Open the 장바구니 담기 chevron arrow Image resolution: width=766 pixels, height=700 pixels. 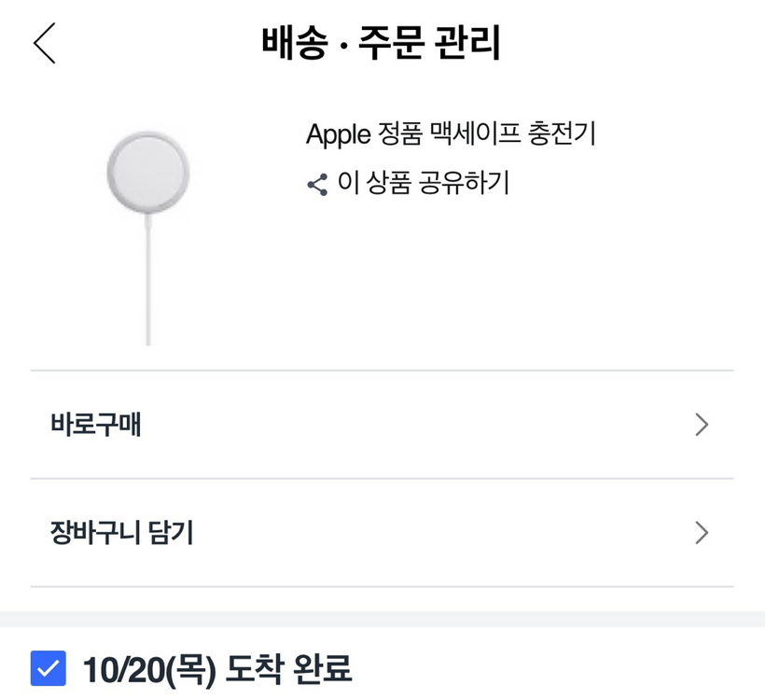(x=703, y=533)
